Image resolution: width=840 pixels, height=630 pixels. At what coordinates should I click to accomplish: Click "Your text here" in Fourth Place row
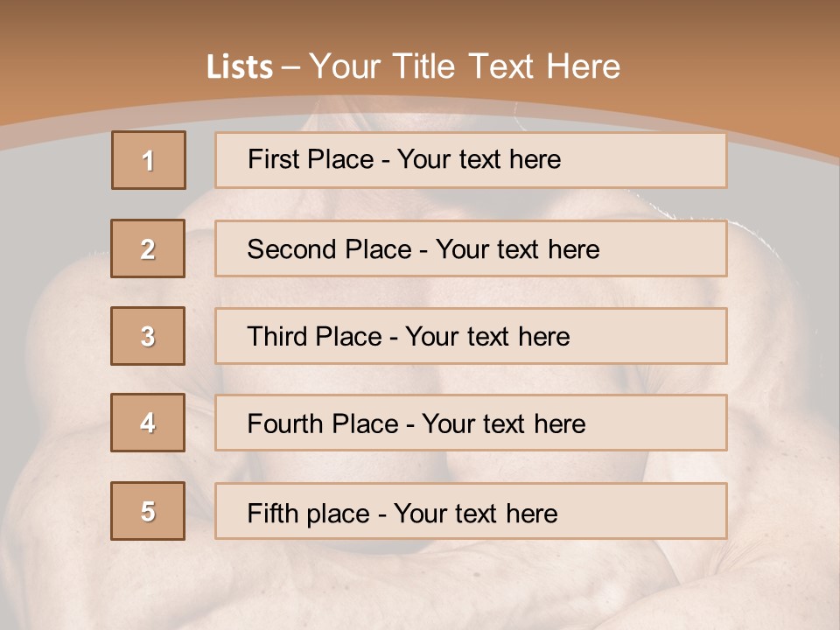click(503, 424)
